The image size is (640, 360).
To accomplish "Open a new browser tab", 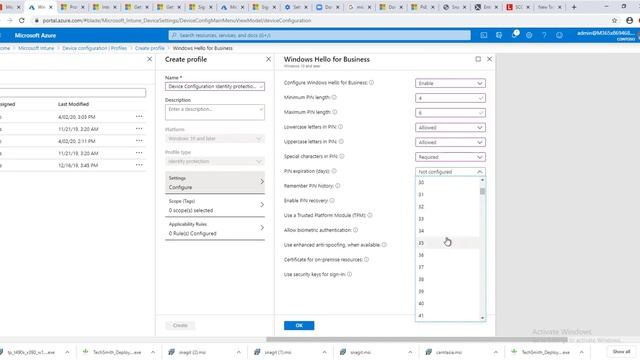I will (574, 7).
